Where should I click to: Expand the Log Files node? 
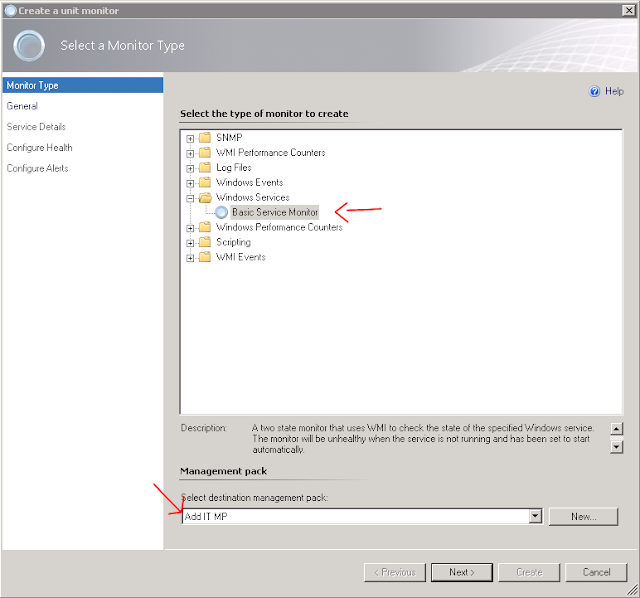(190, 169)
